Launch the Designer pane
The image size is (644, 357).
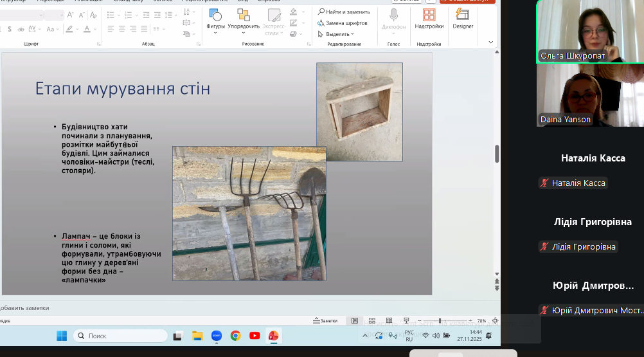pos(463,19)
